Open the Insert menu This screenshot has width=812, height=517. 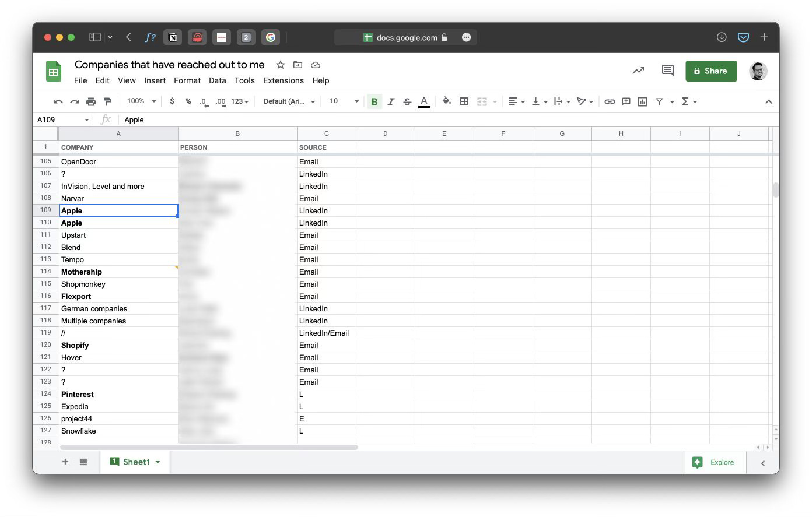(155, 80)
